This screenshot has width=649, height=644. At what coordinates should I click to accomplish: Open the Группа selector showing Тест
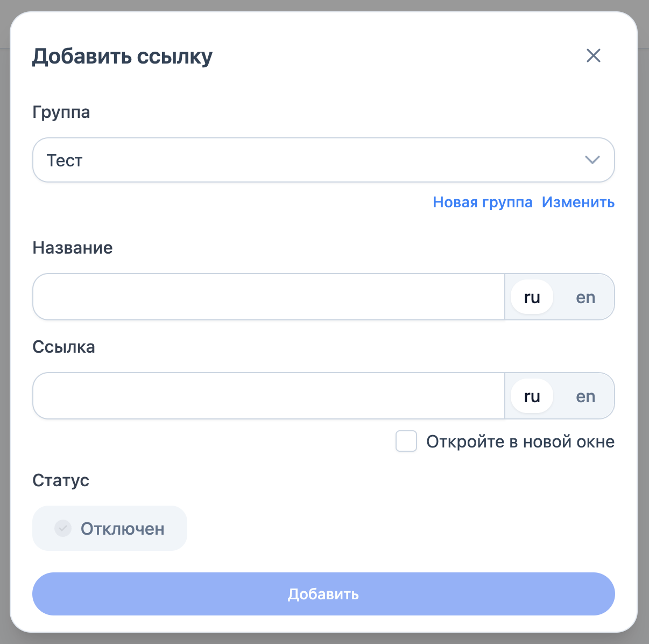click(312, 160)
